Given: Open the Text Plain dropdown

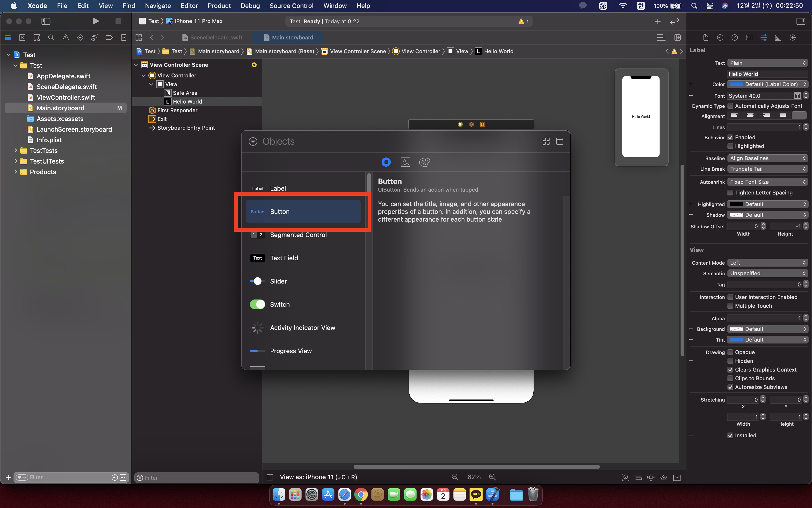Looking at the screenshot, I should (x=767, y=63).
